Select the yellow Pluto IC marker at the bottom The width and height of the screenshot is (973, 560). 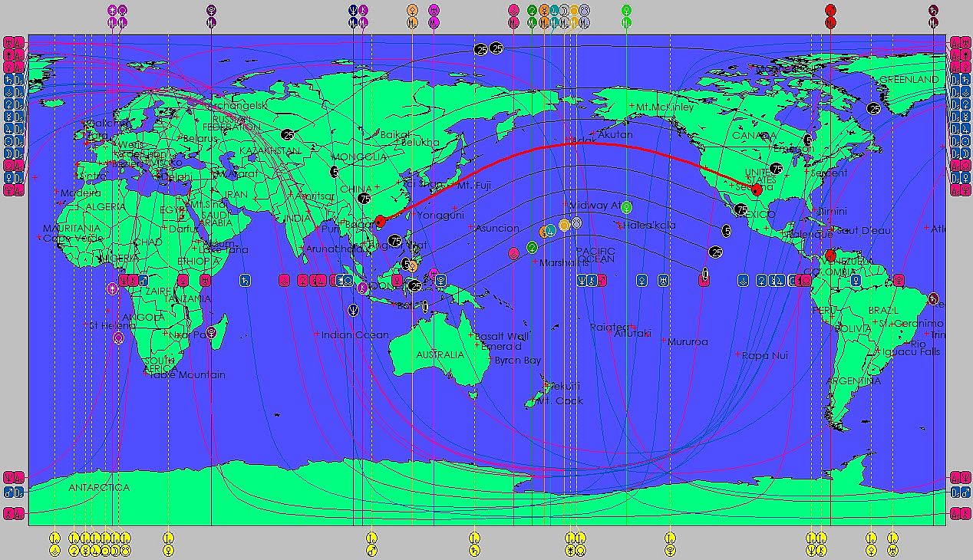(670, 544)
